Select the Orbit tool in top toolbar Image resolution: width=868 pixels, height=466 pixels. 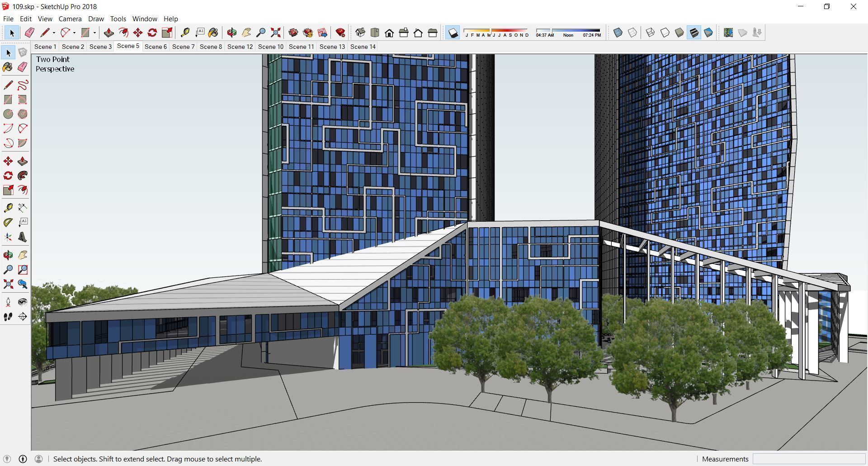click(x=232, y=33)
